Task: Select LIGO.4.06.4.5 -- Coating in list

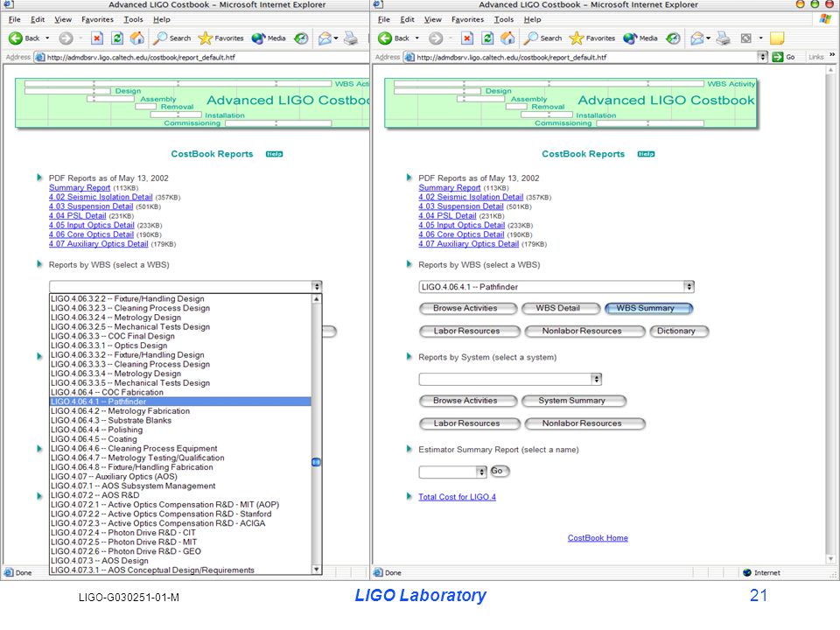Action: coord(180,438)
